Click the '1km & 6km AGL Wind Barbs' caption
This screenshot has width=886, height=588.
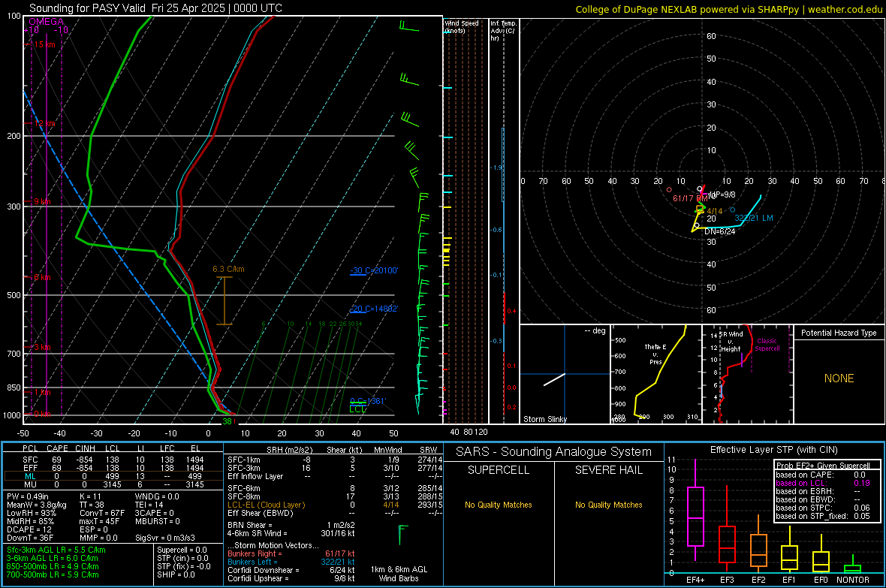399,574
